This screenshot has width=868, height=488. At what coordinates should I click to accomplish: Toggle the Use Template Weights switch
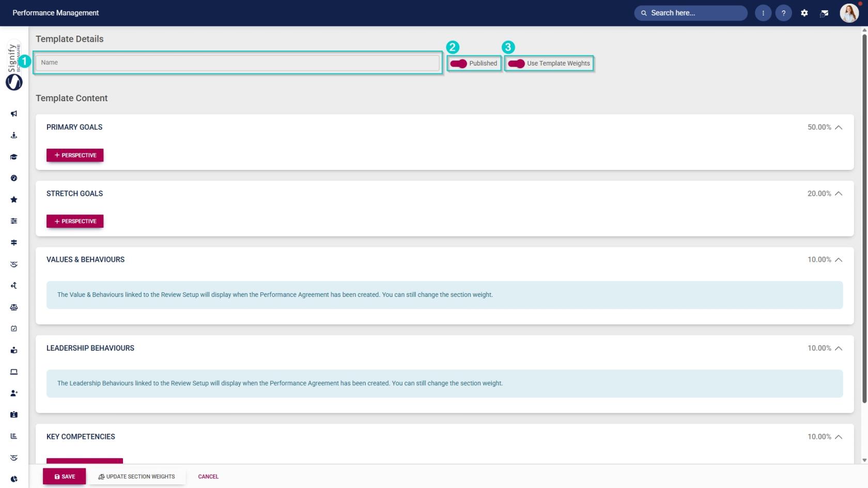pos(516,64)
